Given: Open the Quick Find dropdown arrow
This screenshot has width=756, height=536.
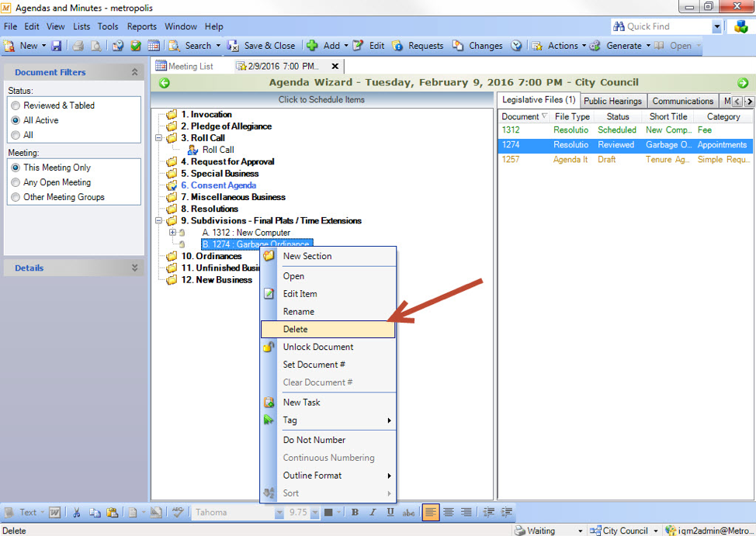Looking at the screenshot, I should pos(716,27).
